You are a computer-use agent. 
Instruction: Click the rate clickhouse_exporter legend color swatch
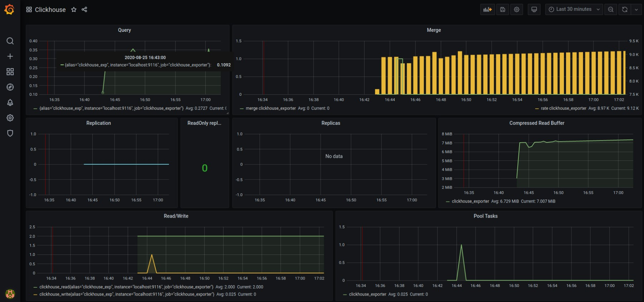pos(537,109)
